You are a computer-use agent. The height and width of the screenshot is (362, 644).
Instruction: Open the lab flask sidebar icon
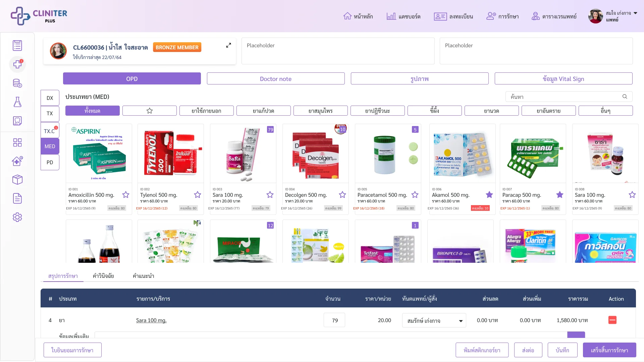pos(17,102)
